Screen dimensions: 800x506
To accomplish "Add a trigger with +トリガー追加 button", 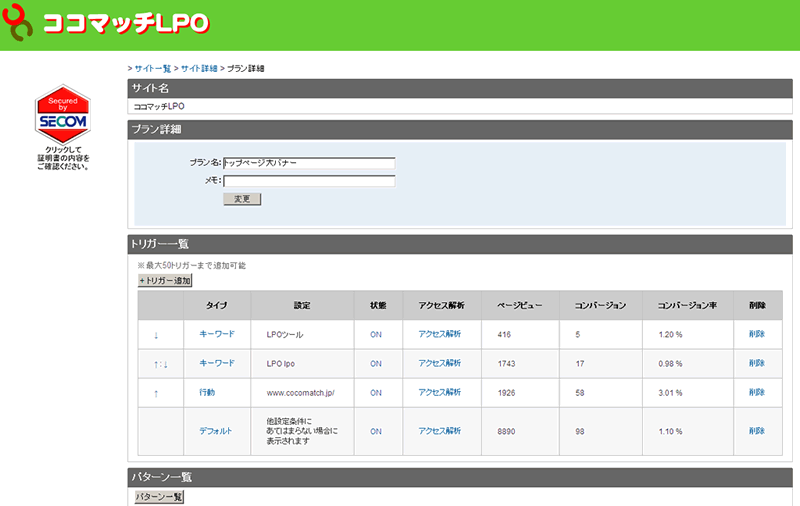I will coord(165,281).
